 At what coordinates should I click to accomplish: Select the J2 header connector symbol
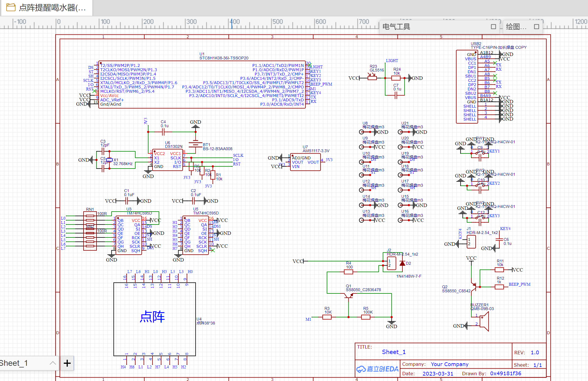coord(391,263)
